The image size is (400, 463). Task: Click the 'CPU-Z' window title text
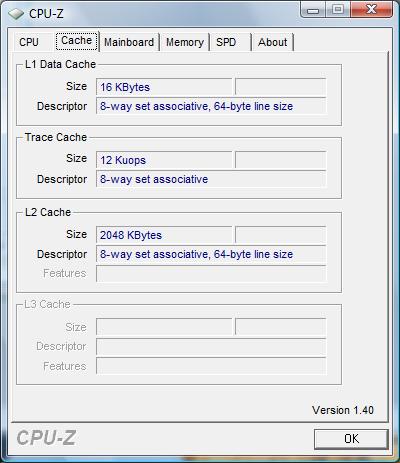46,14
